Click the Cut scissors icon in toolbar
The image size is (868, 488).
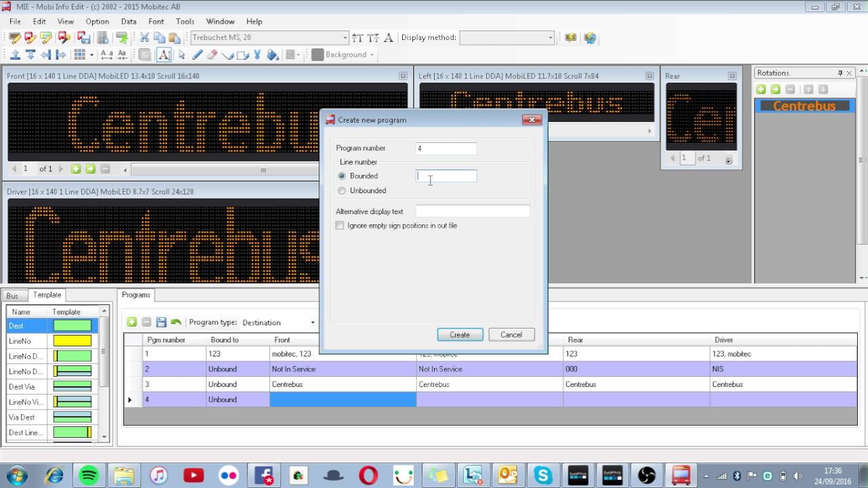(144, 38)
